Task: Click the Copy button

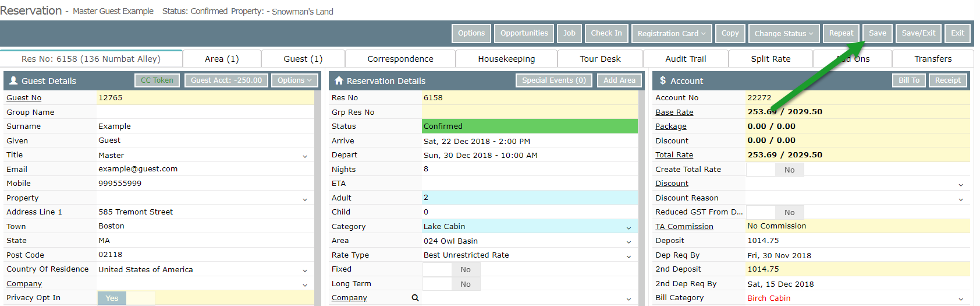Action: (730, 33)
